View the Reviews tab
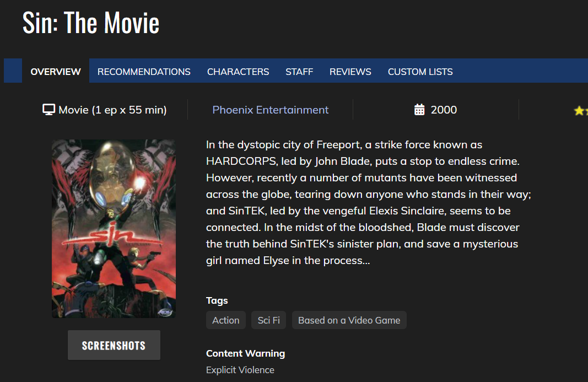This screenshot has height=382, width=588. click(x=350, y=72)
